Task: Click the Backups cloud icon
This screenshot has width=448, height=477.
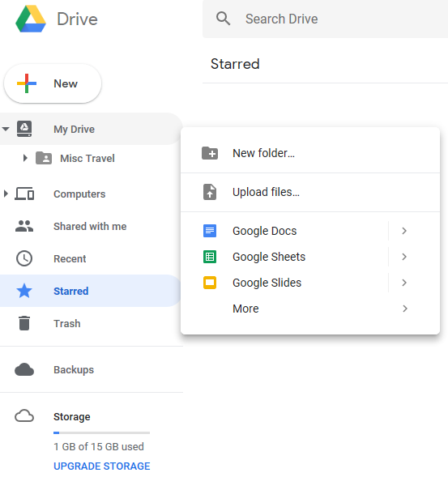Action: (x=24, y=369)
